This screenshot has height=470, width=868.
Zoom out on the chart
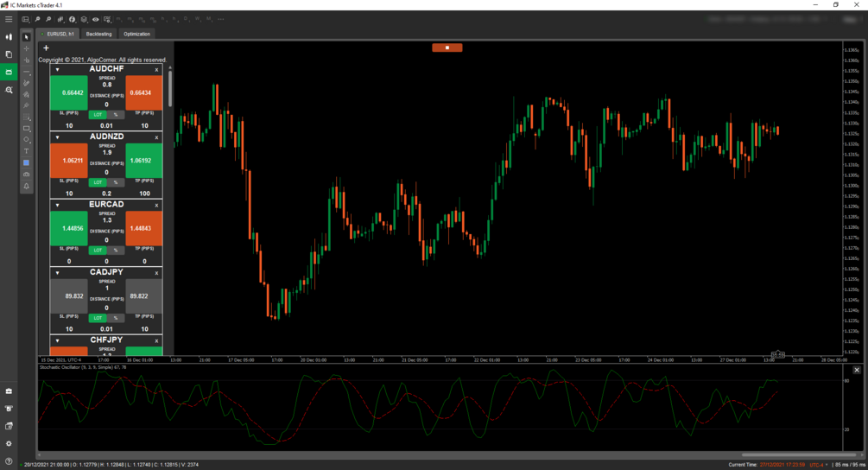tap(48, 19)
